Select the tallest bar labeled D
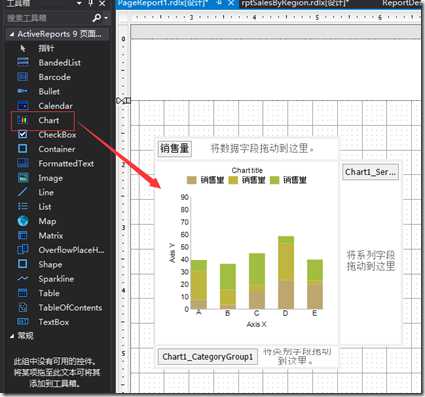425x397 pixels. pyautogui.click(x=286, y=272)
